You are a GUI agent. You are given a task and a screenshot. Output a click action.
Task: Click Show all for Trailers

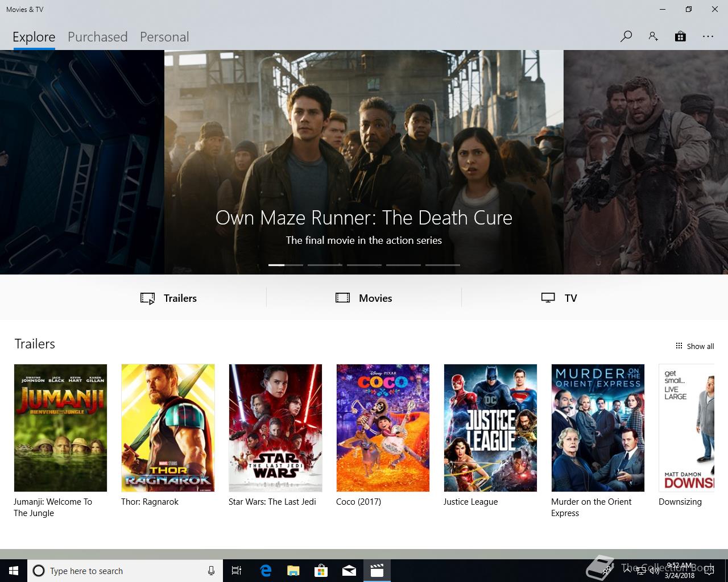pyautogui.click(x=694, y=346)
